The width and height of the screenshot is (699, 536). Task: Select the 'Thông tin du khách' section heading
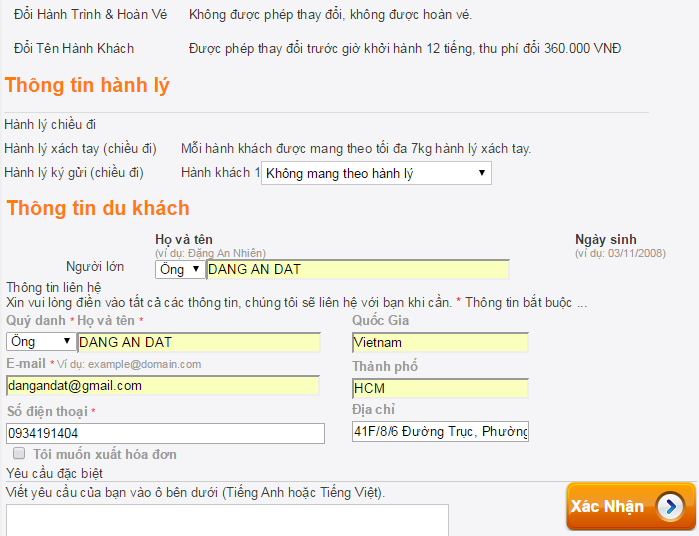(97, 208)
